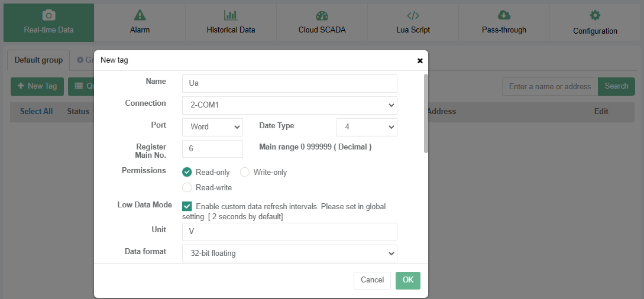The height and width of the screenshot is (299, 644).
Task: Select the Read-only permission
Action: pyautogui.click(x=187, y=172)
